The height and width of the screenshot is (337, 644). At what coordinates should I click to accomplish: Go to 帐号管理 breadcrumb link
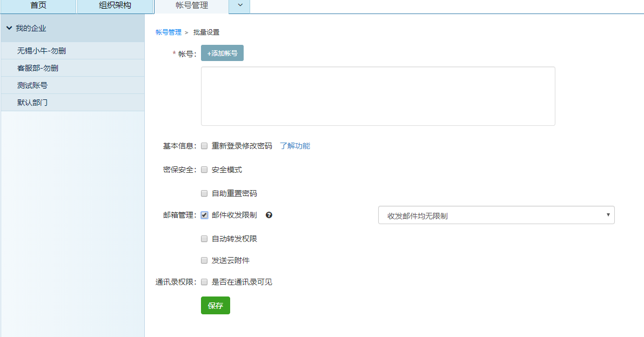pos(169,32)
